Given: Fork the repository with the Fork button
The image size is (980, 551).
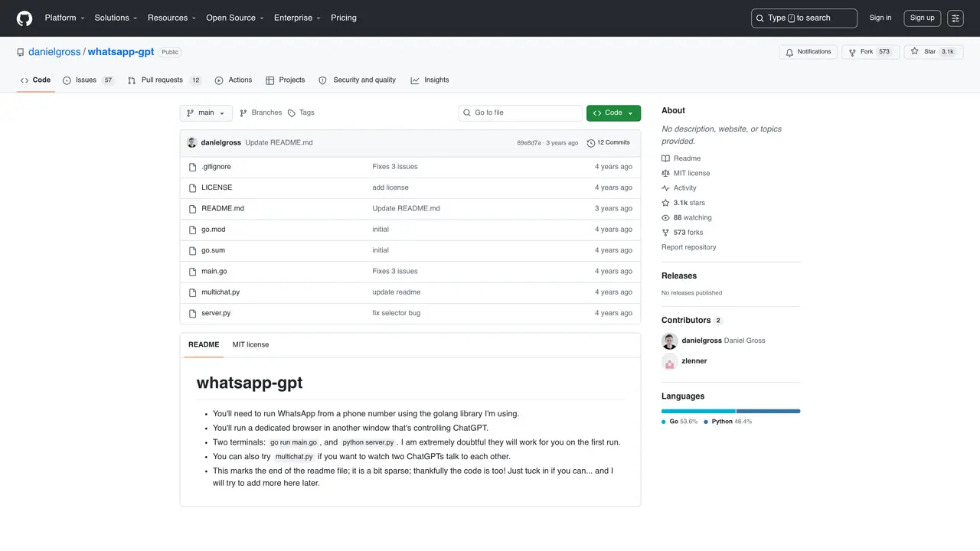Looking at the screenshot, I should tap(870, 52).
